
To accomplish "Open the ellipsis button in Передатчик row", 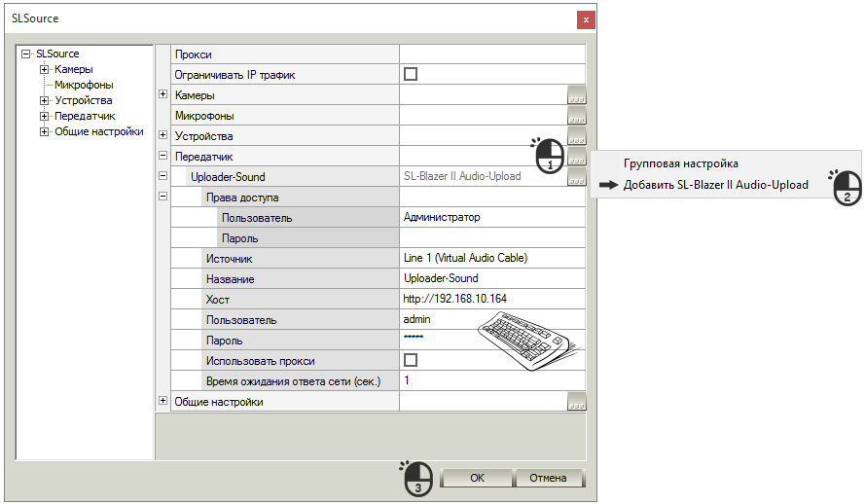I will (576, 157).
